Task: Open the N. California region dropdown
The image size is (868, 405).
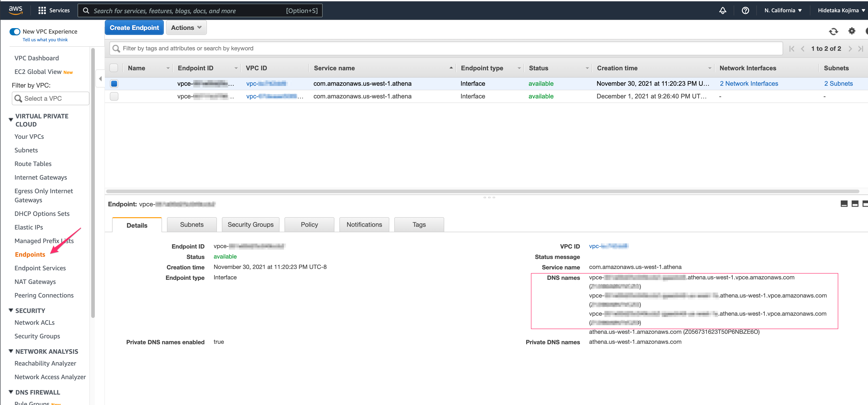Action: click(x=783, y=10)
